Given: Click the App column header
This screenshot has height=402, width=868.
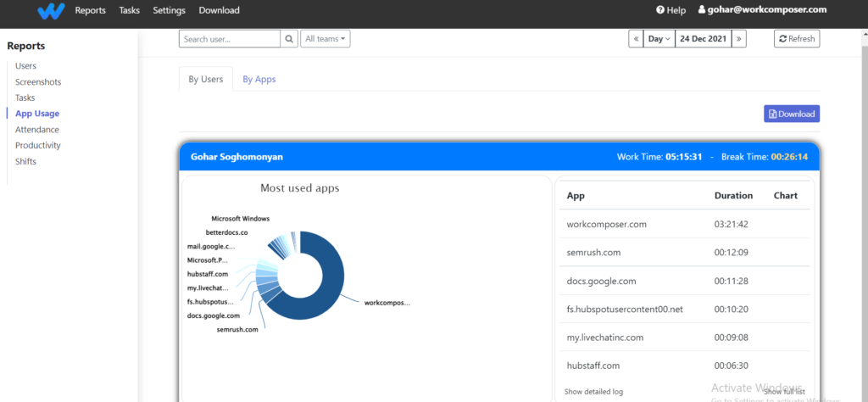Looking at the screenshot, I should (576, 195).
